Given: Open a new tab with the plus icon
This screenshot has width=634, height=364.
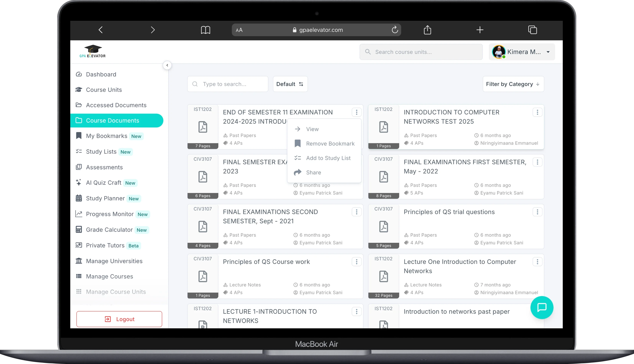Looking at the screenshot, I should coord(480,30).
